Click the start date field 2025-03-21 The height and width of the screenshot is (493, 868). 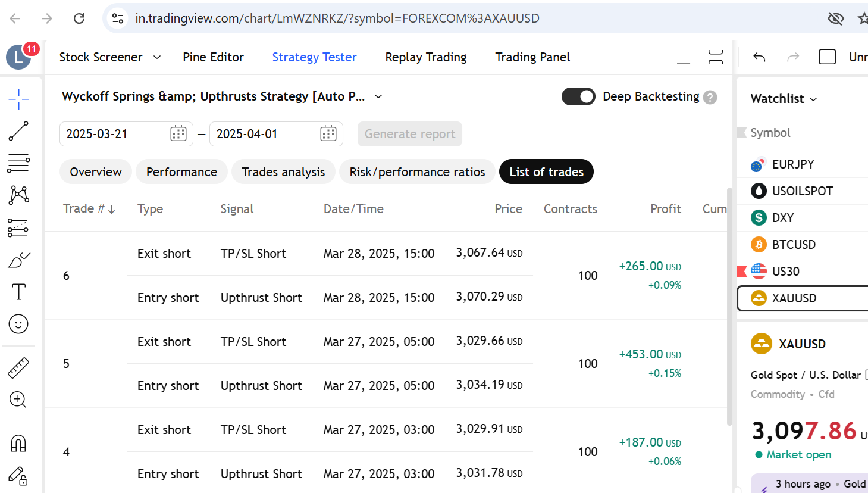(126, 134)
